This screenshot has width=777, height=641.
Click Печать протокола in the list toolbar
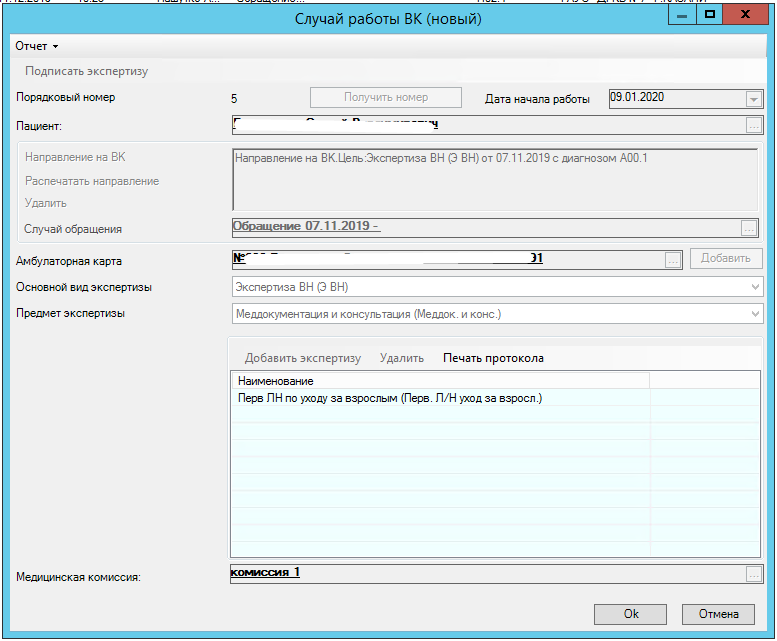493,358
